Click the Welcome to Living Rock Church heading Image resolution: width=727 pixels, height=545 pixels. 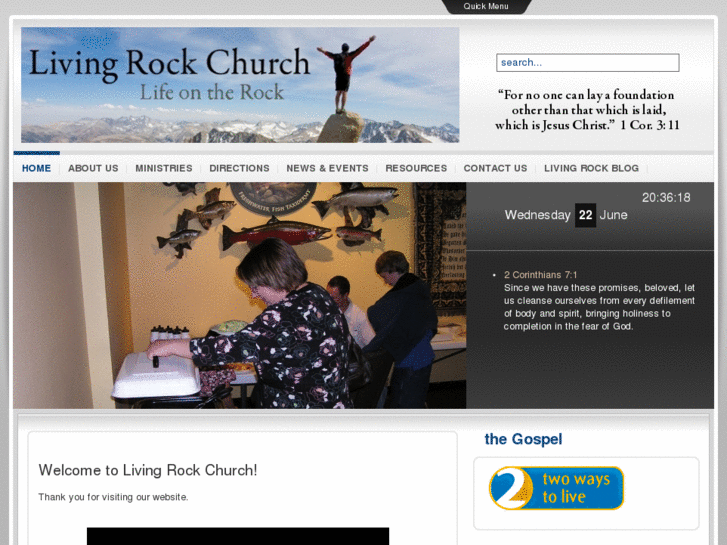[x=147, y=470]
